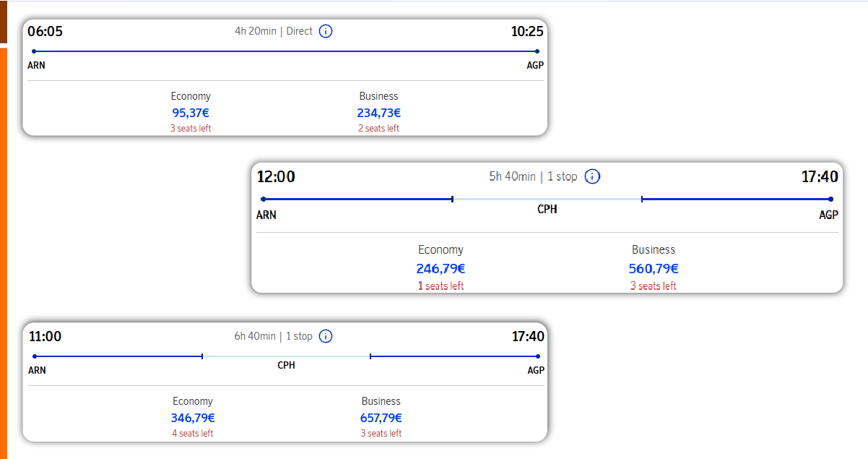Select Business fare 560,79€
This screenshot has height=459, width=868.
654,268
